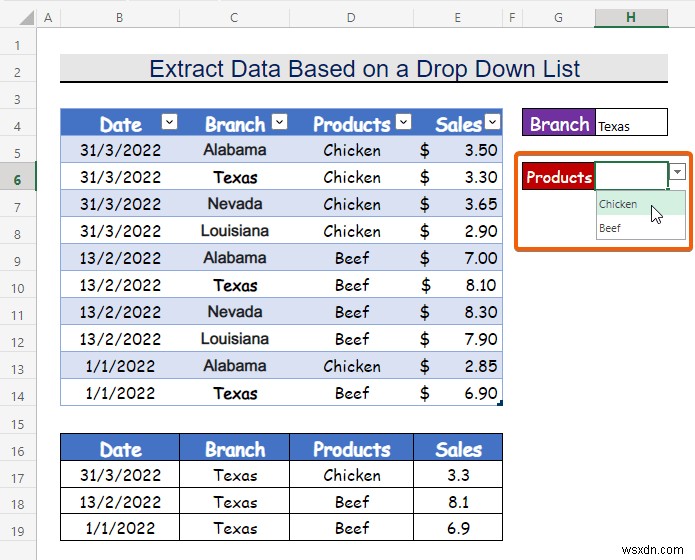The height and width of the screenshot is (560, 695).
Task: Select sales value 2.85 cell
Action: (x=458, y=366)
